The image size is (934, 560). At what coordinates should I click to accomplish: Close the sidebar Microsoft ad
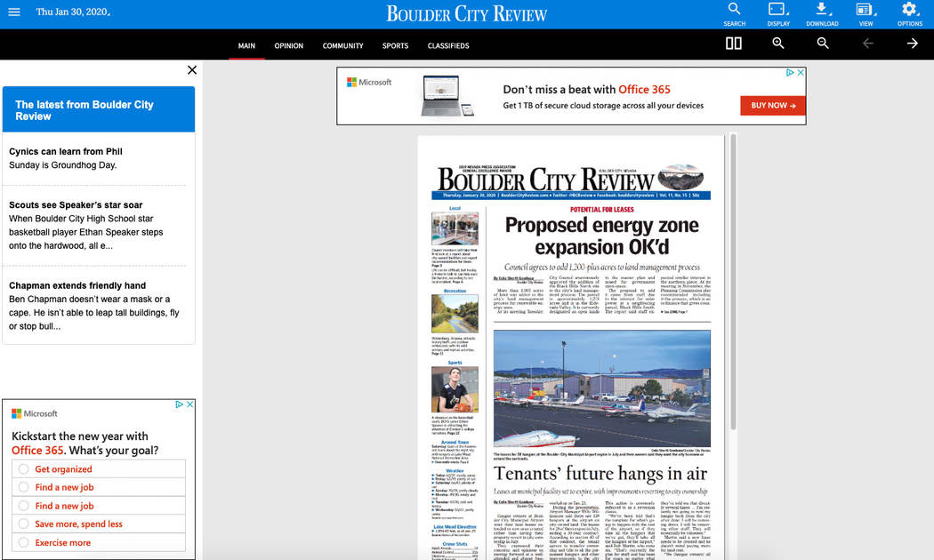pyautogui.click(x=190, y=404)
